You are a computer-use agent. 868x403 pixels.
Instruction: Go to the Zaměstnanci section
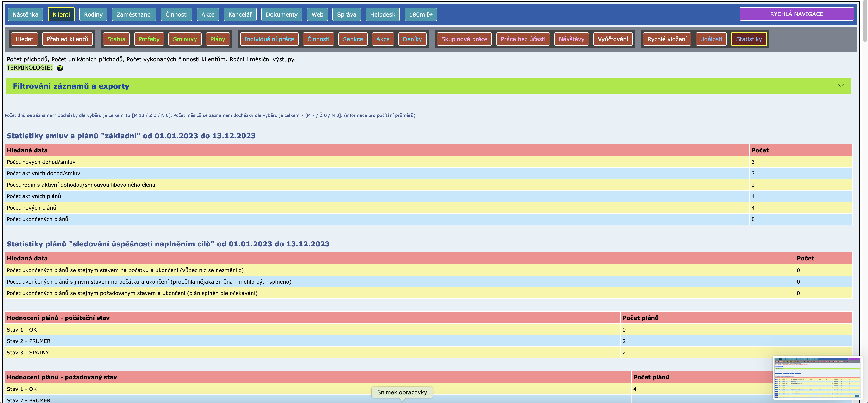pyautogui.click(x=134, y=14)
